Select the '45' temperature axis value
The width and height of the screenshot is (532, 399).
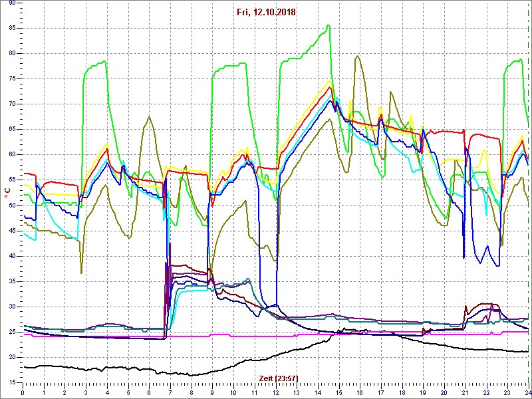(12, 231)
